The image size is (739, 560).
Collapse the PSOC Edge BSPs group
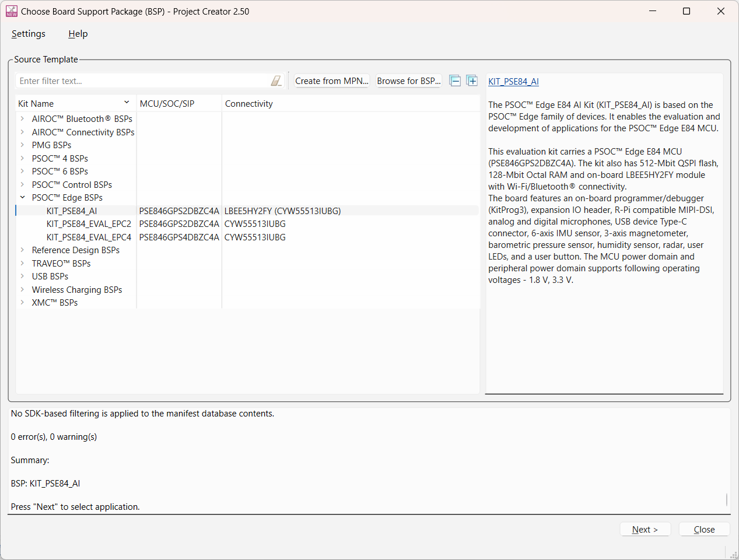click(22, 198)
